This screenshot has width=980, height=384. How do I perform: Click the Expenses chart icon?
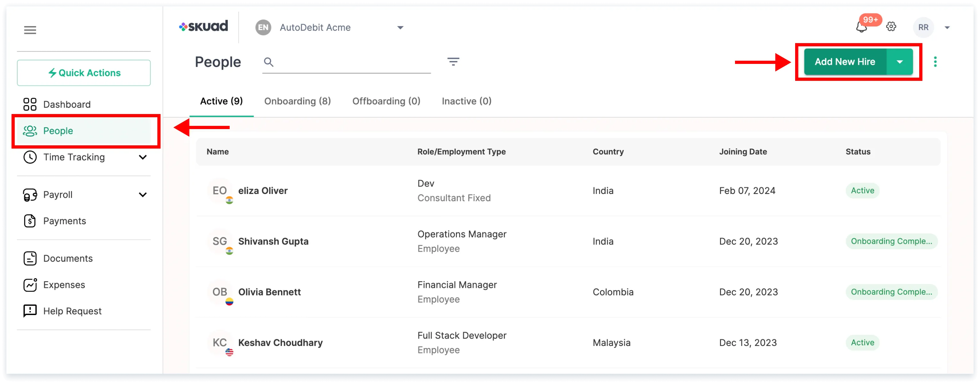pos(30,285)
